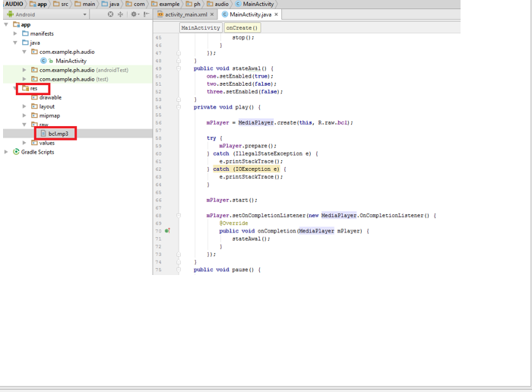Viewport: 532px width, 392px height.
Task: Expand the manifests folder
Action: coord(16,33)
